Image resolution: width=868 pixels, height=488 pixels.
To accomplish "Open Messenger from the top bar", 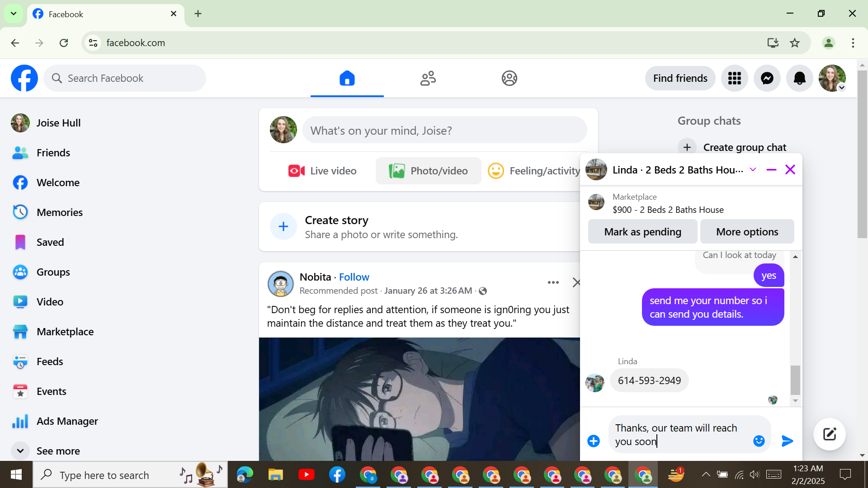I will coord(767,78).
